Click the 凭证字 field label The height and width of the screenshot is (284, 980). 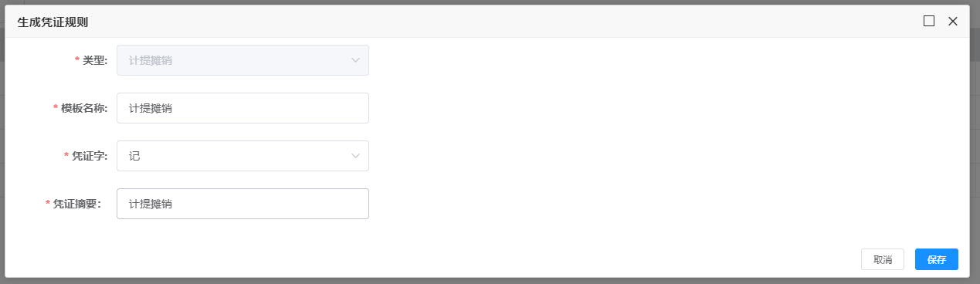[90, 156]
